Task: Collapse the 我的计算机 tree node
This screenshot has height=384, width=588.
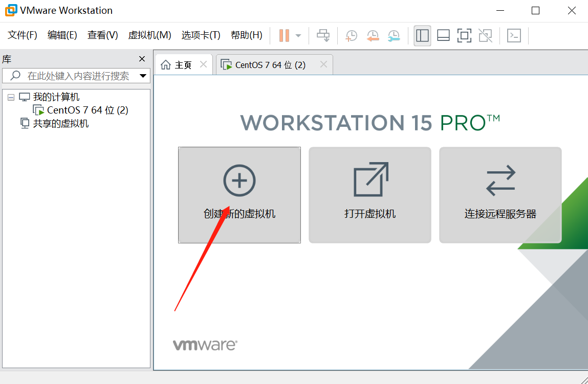Action: pyautogui.click(x=11, y=97)
